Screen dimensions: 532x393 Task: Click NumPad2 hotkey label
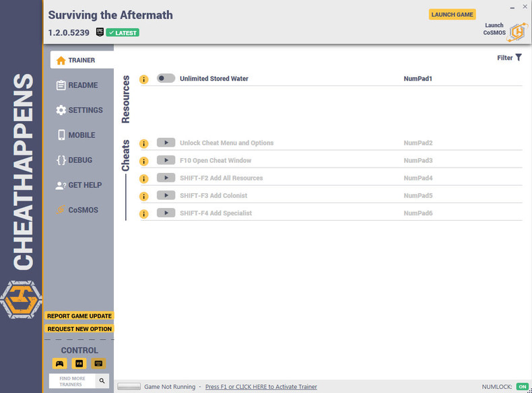click(x=418, y=143)
